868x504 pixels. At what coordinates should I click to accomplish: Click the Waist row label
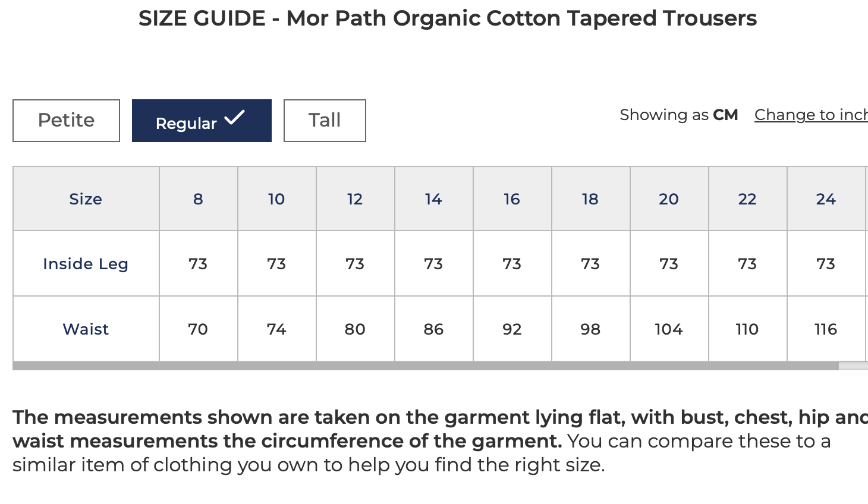coord(86,329)
